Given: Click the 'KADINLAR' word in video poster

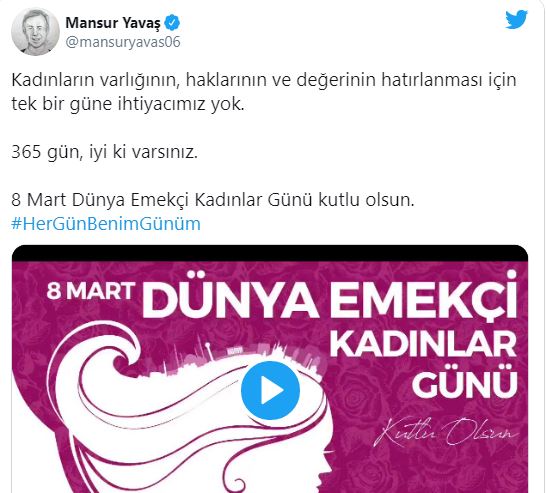Looking at the screenshot, I should [x=423, y=344].
